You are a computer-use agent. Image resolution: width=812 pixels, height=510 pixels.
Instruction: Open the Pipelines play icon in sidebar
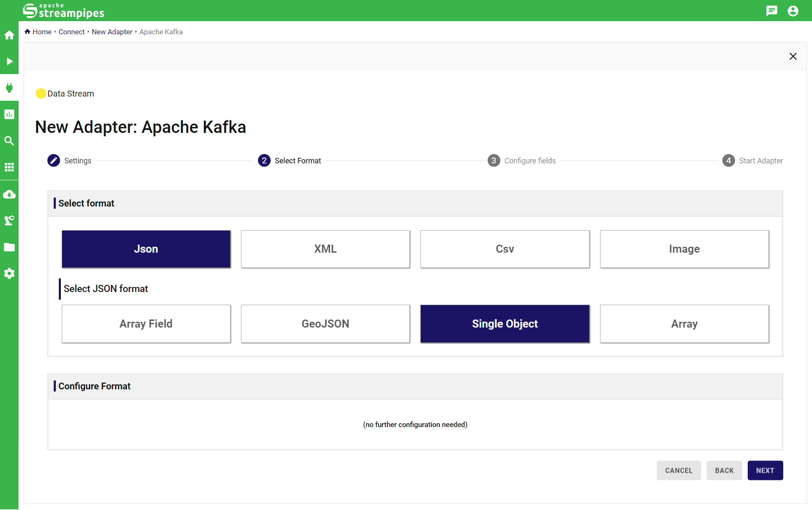9,61
